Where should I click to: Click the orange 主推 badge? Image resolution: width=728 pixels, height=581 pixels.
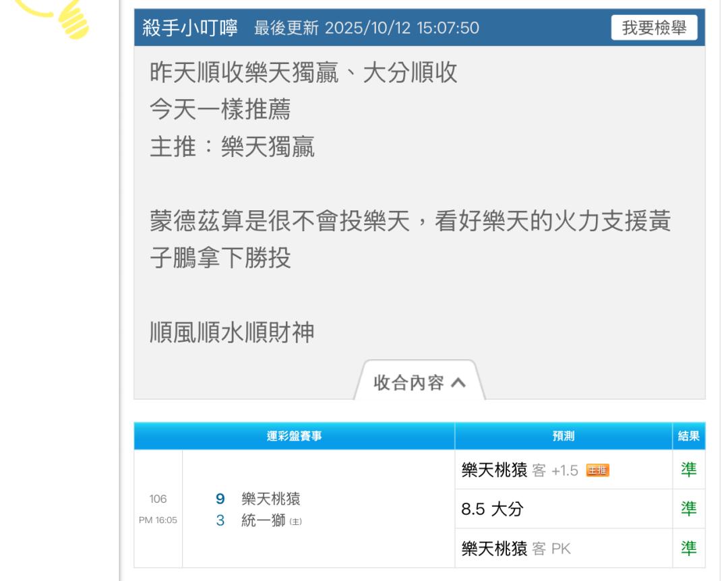[x=597, y=470]
